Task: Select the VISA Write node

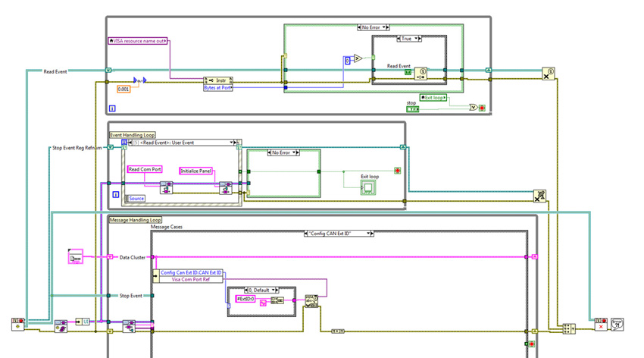Action: tap(311, 301)
